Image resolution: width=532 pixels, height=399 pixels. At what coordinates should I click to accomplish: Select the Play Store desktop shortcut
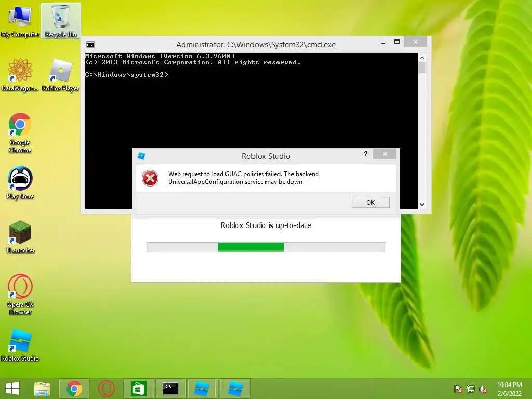pos(20,183)
